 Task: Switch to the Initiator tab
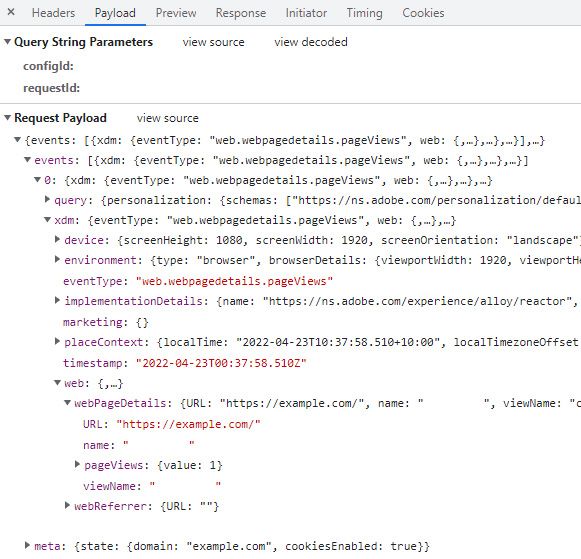coord(306,13)
